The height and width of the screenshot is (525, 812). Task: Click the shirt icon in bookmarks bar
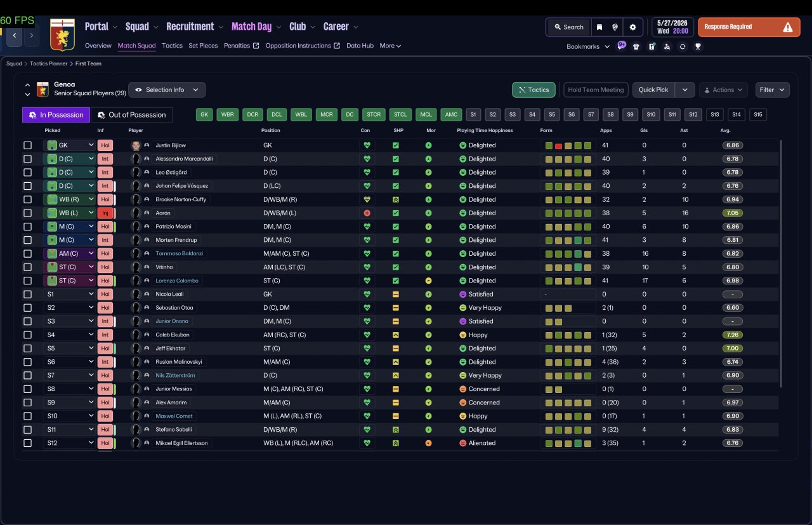[636, 46]
